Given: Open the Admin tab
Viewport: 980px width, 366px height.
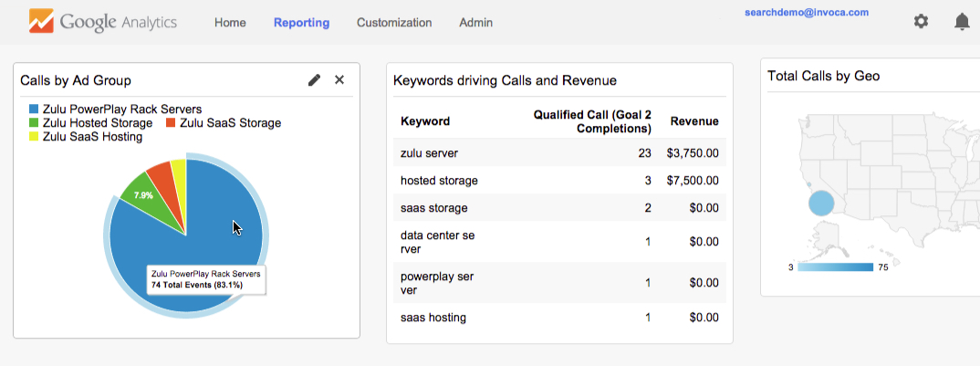Looking at the screenshot, I should pyautogui.click(x=475, y=23).
